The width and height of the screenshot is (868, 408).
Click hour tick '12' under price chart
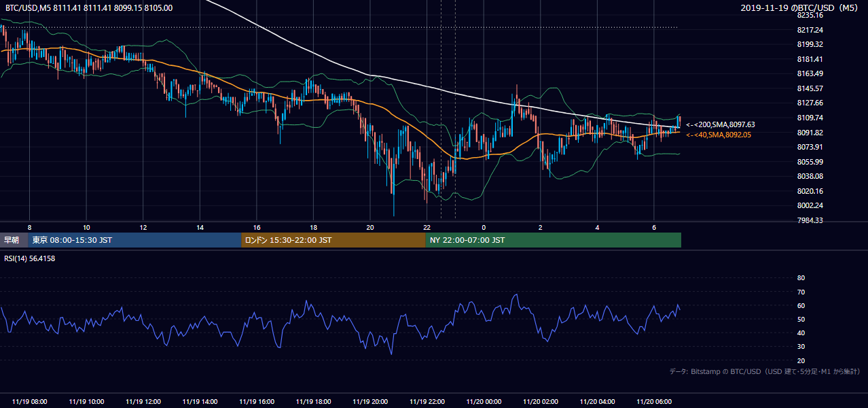[x=143, y=227]
